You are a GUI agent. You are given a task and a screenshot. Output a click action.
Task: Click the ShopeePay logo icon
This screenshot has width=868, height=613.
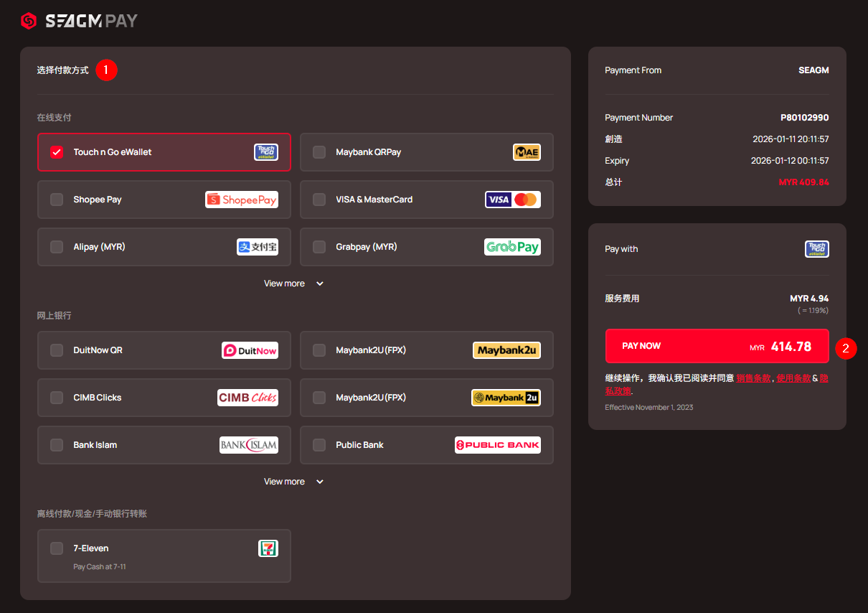pyautogui.click(x=242, y=200)
